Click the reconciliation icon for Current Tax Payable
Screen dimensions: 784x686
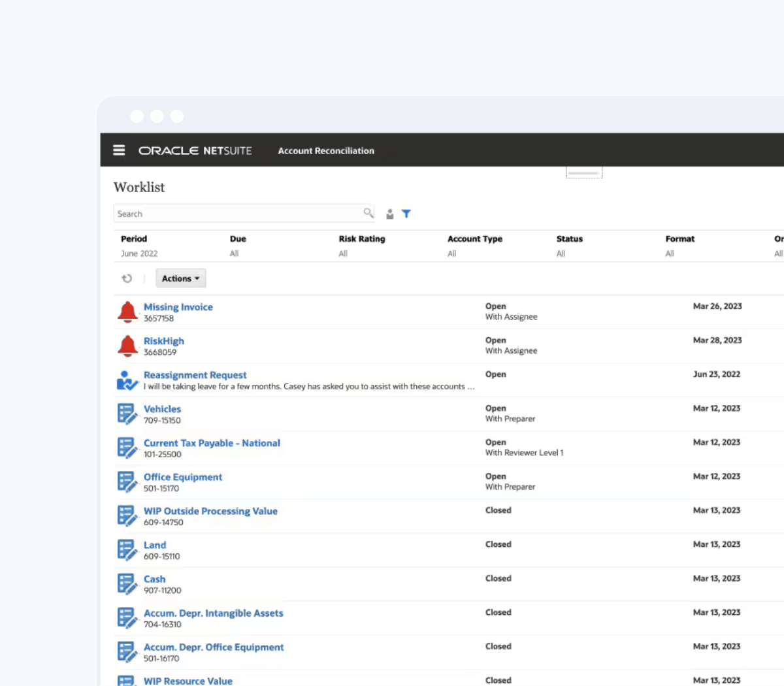pyautogui.click(x=127, y=448)
